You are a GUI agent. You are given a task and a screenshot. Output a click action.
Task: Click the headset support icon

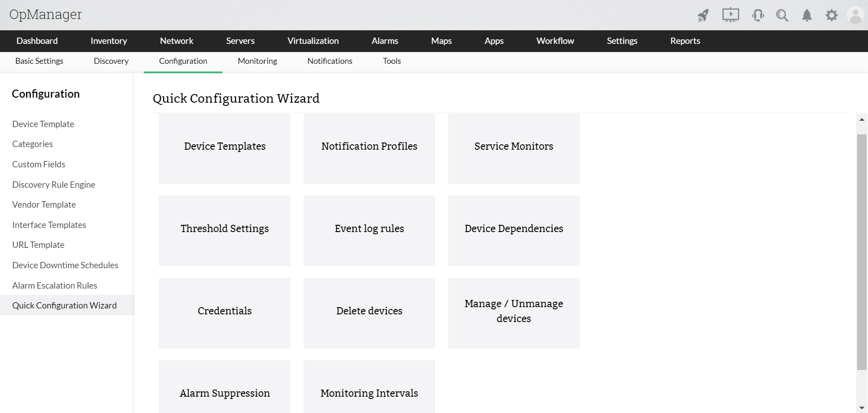coord(758,15)
